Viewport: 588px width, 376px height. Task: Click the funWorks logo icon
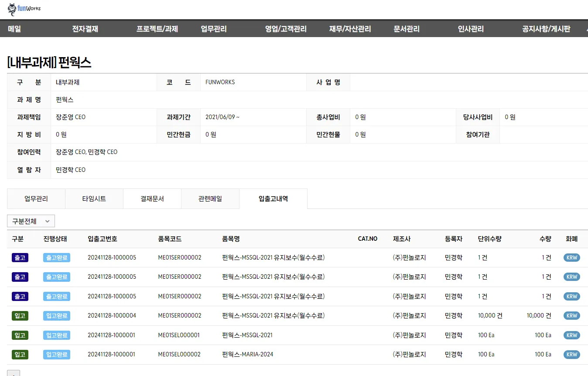[11, 9]
